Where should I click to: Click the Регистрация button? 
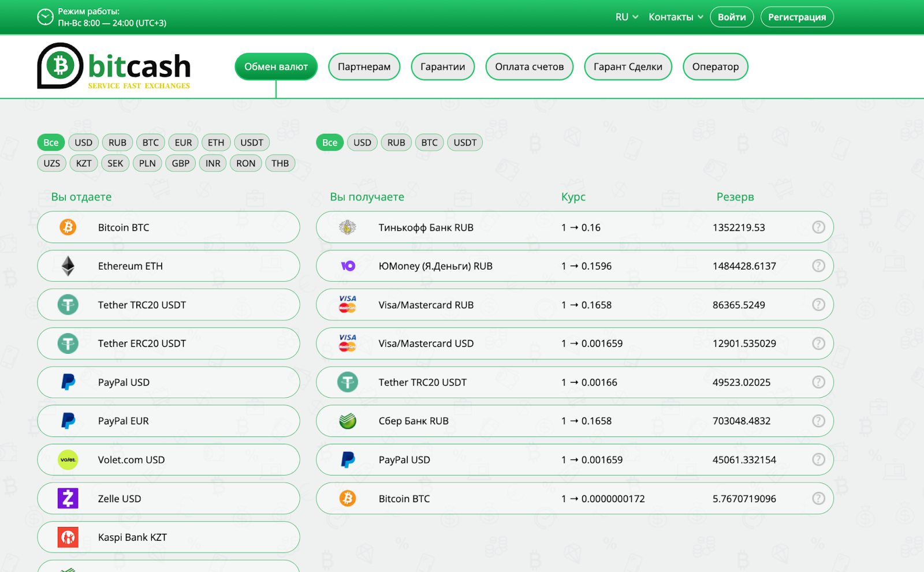[797, 17]
